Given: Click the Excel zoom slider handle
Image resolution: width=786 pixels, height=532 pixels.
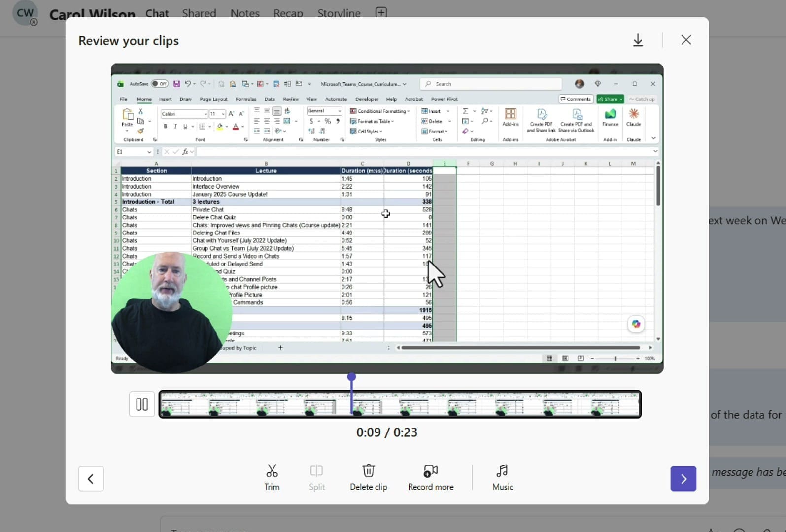Looking at the screenshot, I should (615, 358).
